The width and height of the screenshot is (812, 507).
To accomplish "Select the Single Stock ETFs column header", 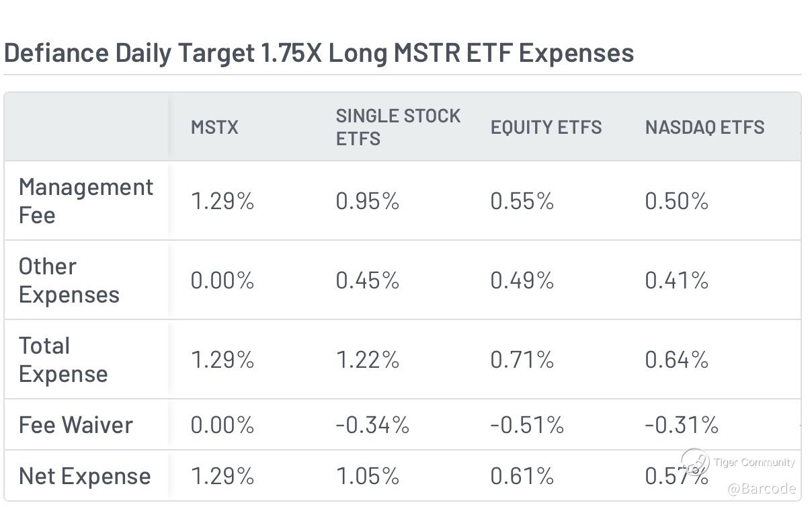I will point(398,127).
